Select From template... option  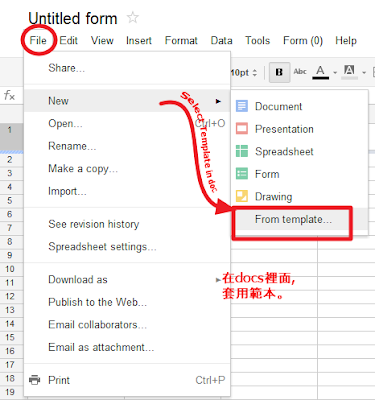(x=293, y=219)
